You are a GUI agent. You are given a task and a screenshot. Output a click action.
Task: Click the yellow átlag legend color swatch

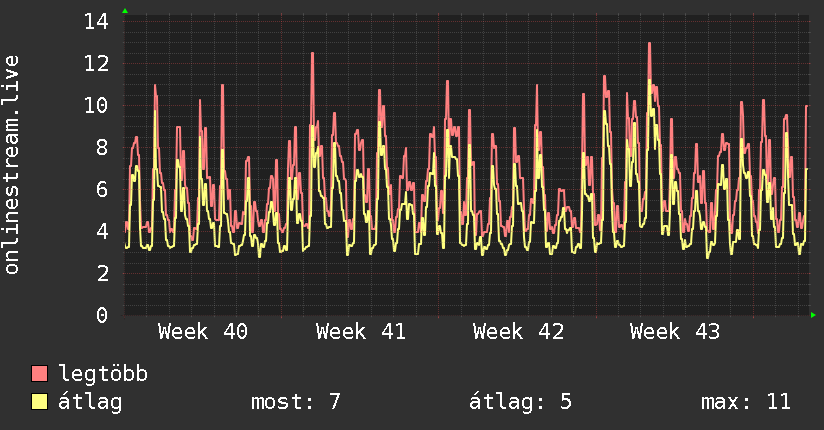click(39, 402)
